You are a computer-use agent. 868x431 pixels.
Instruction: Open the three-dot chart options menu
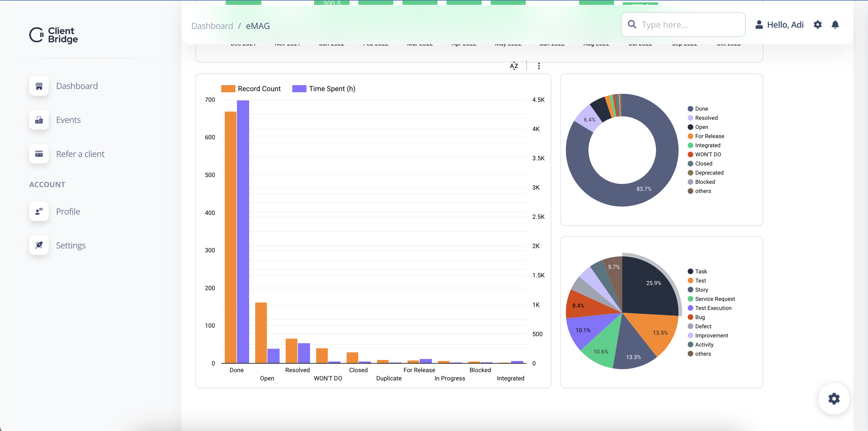538,66
